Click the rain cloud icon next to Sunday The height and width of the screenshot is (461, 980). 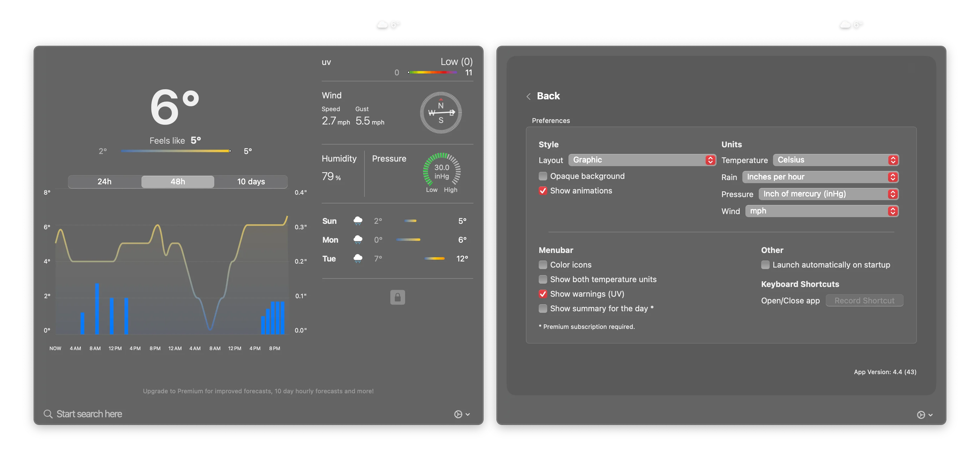point(358,220)
